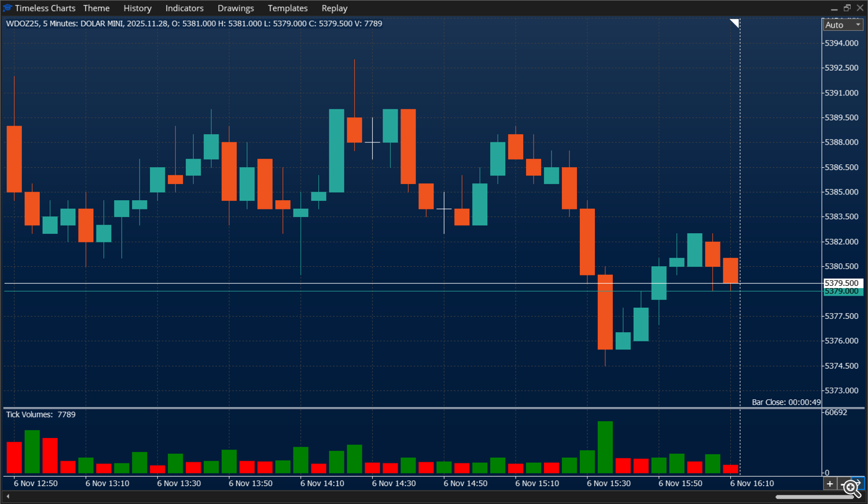Click the magnifier icon at bottom-right corner
The height and width of the screenshot is (504, 868).
pyautogui.click(x=851, y=488)
